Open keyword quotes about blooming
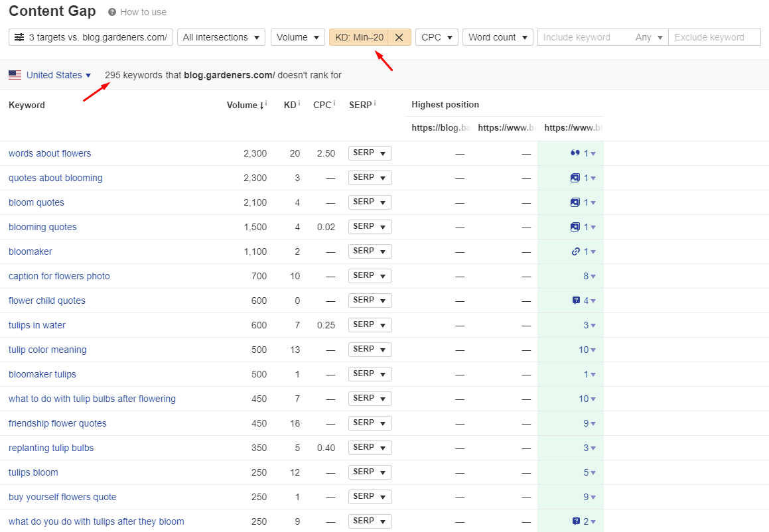769x532 pixels. pyautogui.click(x=56, y=178)
